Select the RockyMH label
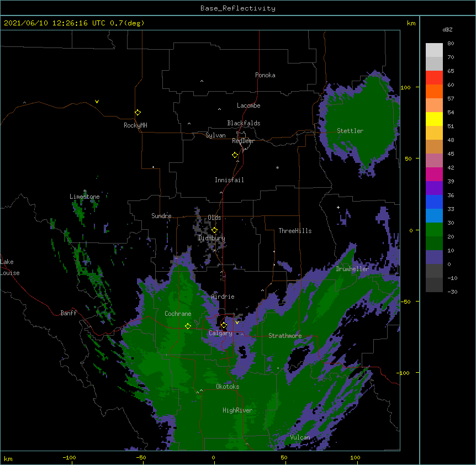The image size is (476, 465). [x=135, y=125]
